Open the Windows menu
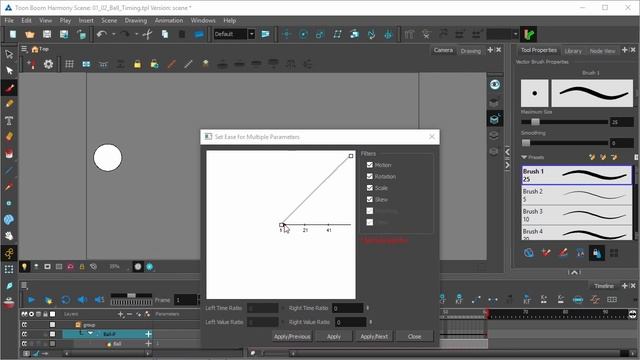This screenshot has width=640, height=360. (x=203, y=20)
